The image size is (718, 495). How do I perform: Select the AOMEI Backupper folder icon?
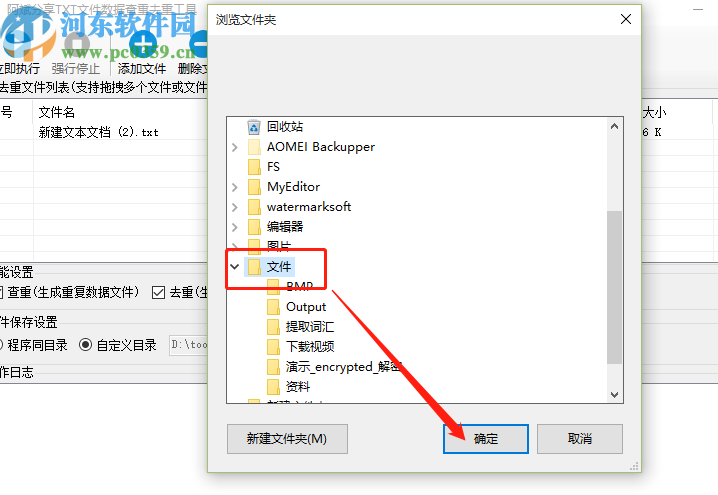[254, 147]
